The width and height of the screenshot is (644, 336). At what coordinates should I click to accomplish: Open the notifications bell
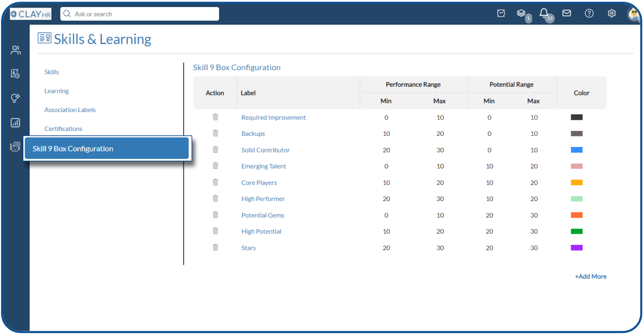544,13
